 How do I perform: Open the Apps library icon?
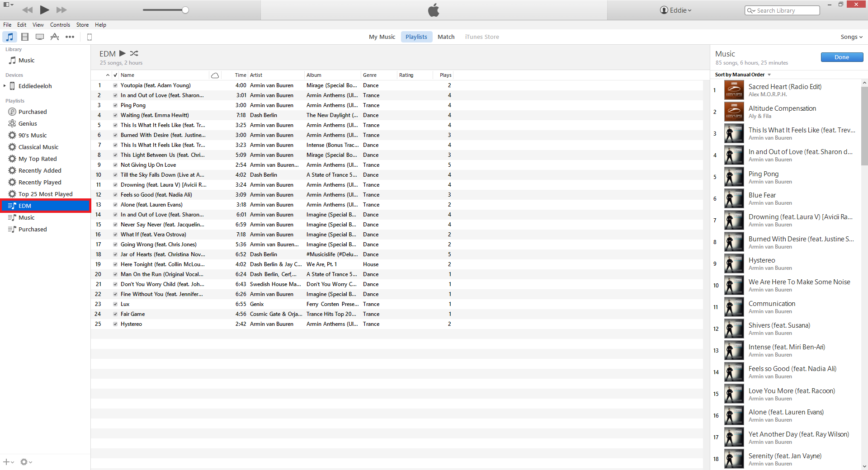point(55,37)
